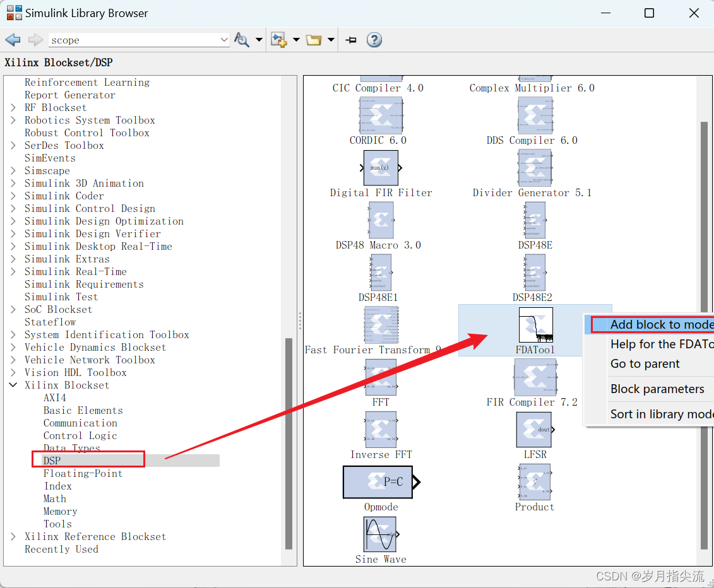Select AXI4 library in tree

pos(55,397)
